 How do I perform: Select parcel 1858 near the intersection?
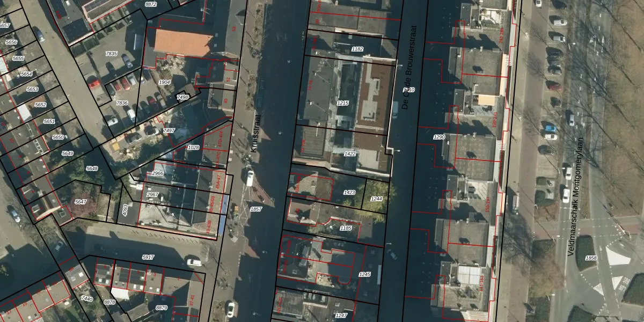[x=590, y=258]
